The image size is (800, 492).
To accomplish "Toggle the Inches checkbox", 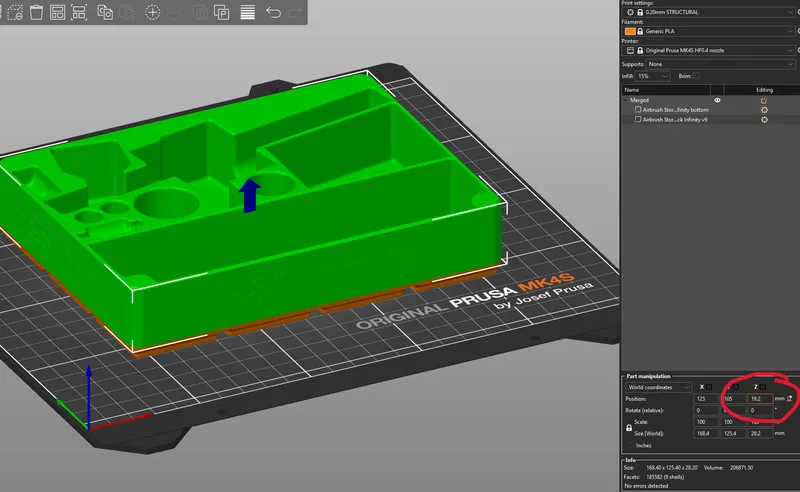I will 631,446.
